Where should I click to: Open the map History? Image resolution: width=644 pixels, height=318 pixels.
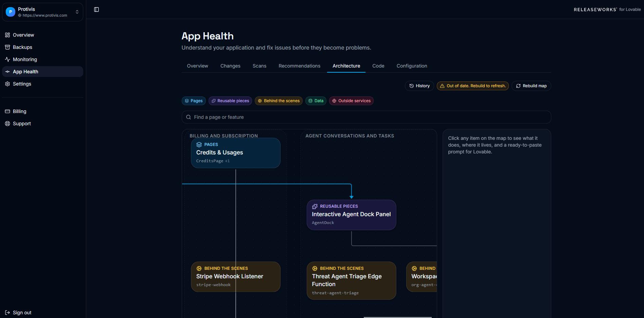coord(419,86)
